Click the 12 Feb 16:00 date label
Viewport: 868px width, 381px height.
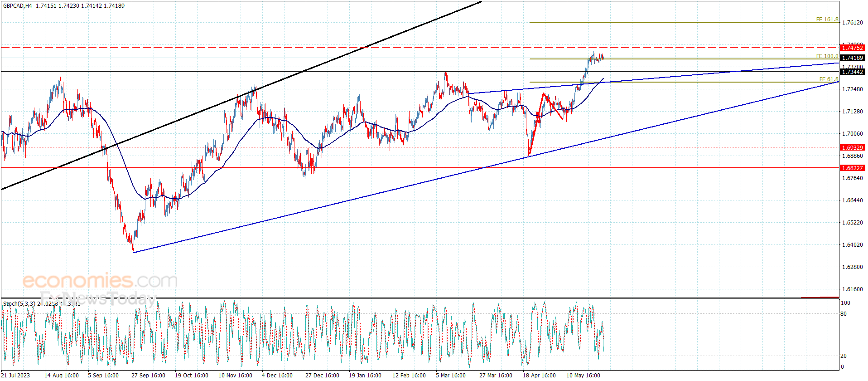pyautogui.click(x=409, y=375)
